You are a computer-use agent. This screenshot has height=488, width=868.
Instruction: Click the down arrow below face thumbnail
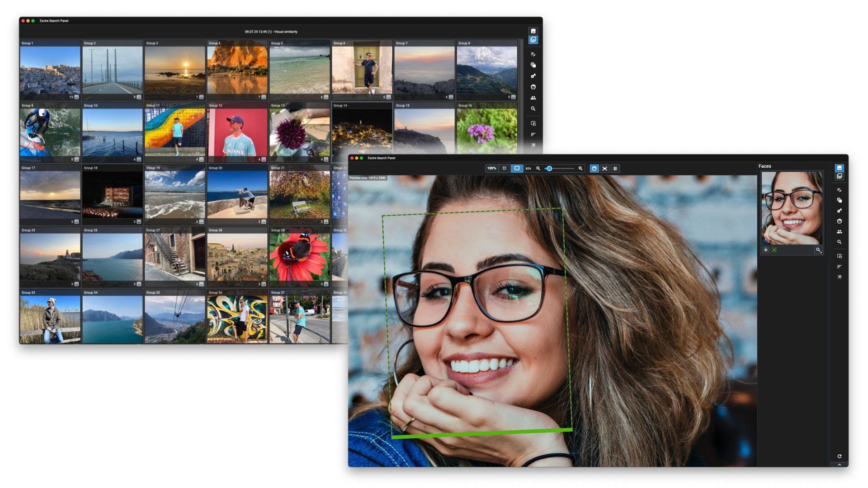766,250
